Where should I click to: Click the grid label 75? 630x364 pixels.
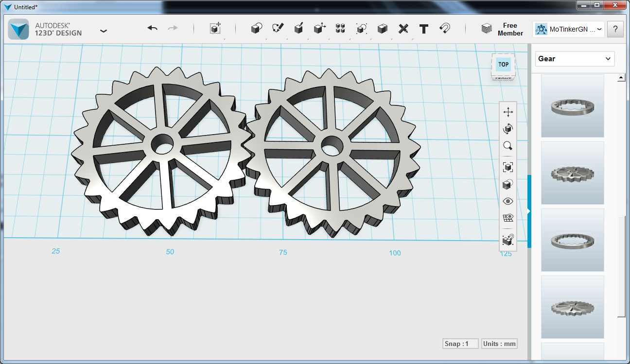(x=283, y=252)
